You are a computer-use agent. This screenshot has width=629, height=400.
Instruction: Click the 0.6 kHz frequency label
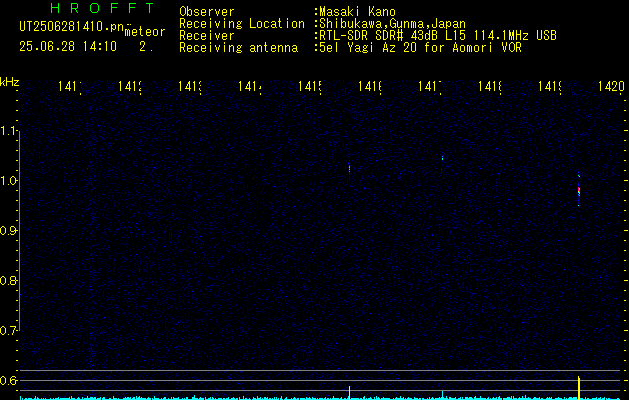click(8, 380)
